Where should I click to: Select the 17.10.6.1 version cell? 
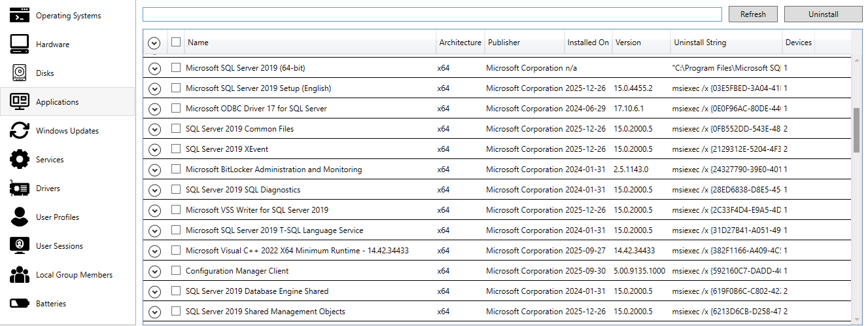[628, 108]
